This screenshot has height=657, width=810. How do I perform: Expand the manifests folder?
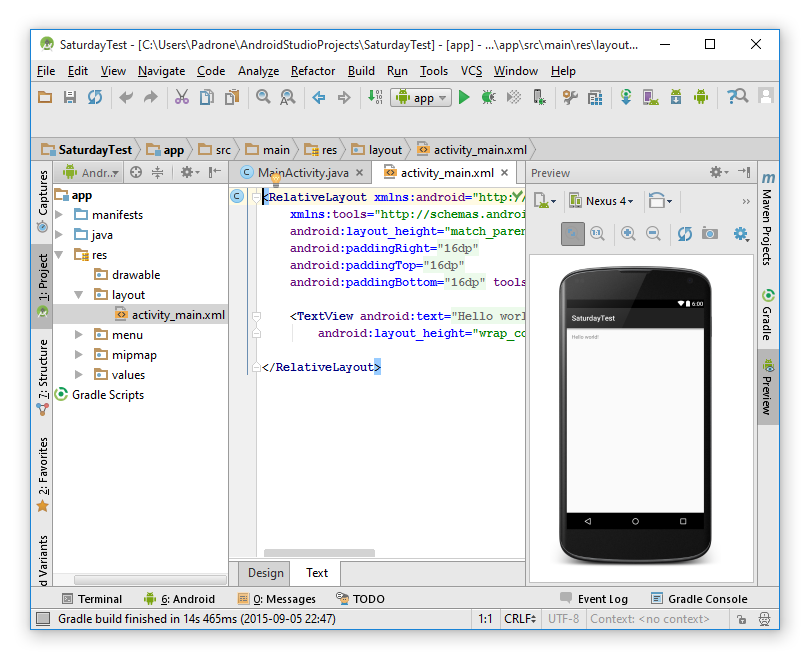(59, 214)
